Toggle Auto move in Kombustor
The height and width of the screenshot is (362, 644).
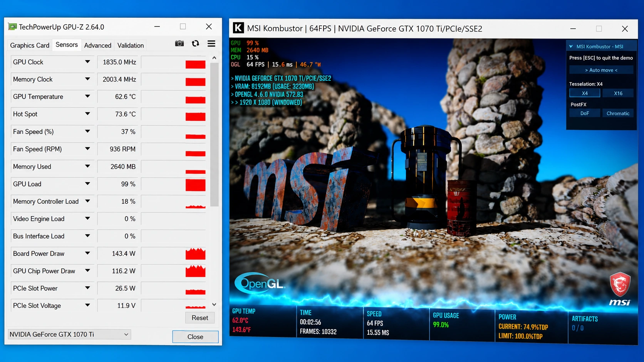(601, 70)
